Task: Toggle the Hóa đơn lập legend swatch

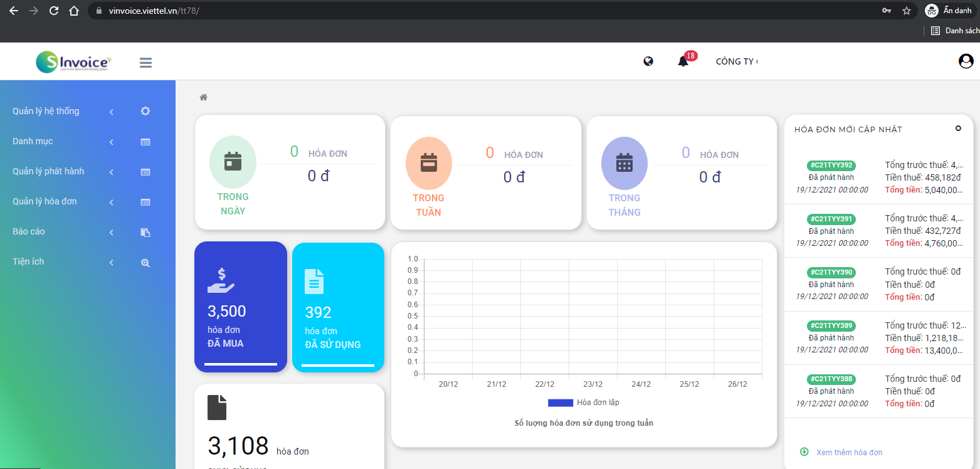Action: [560, 403]
